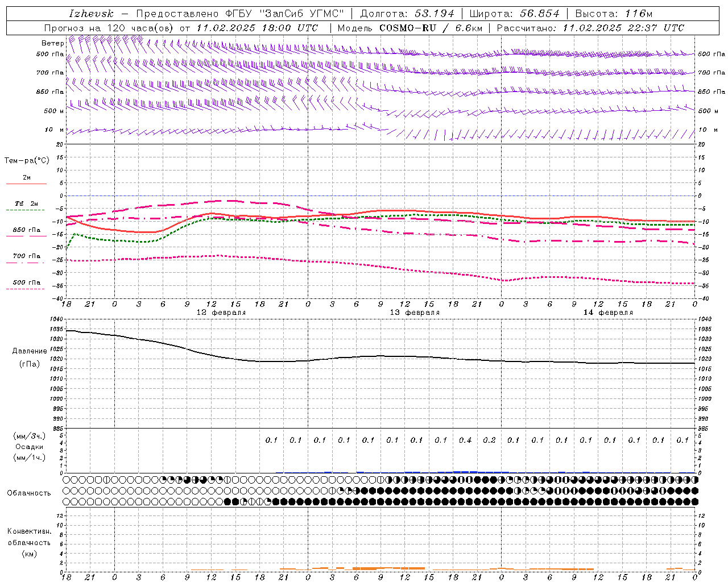Click the precipitation value "0.4"
Screen dimensions: 728x582
tap(465, 440)
